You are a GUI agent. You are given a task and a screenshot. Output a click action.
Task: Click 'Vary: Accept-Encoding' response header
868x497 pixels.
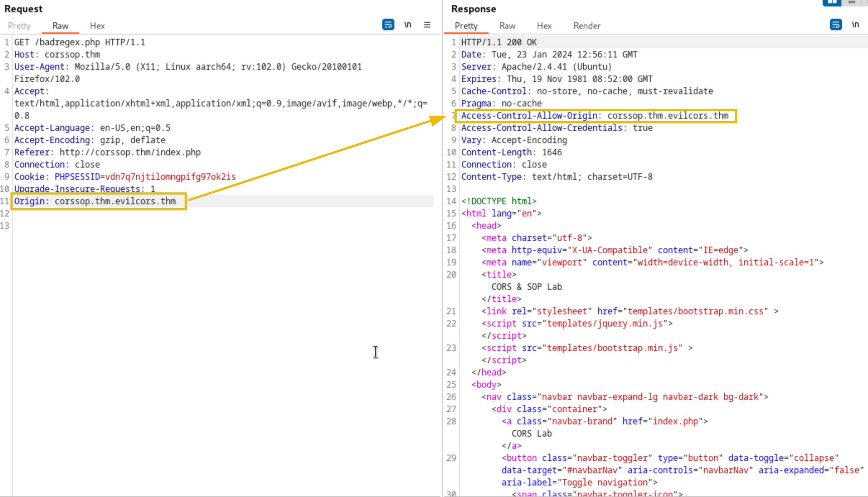click(514, 140)
